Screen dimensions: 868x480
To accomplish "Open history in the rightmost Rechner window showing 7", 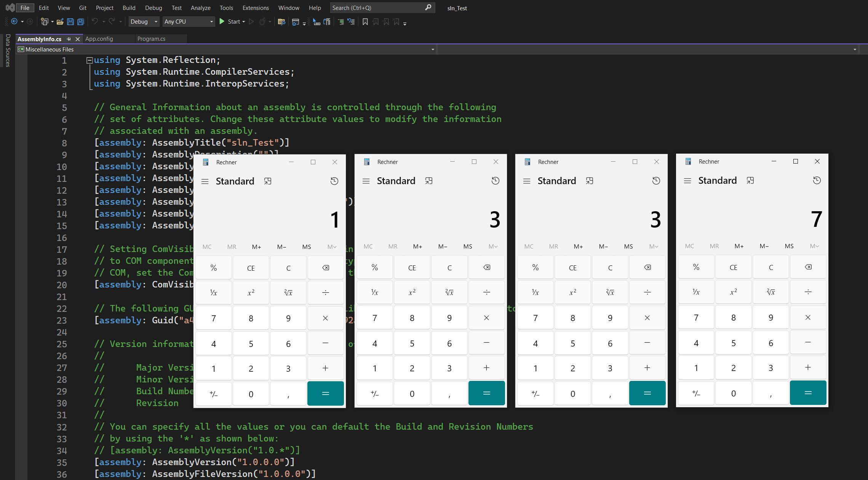I will pos(817,180).
